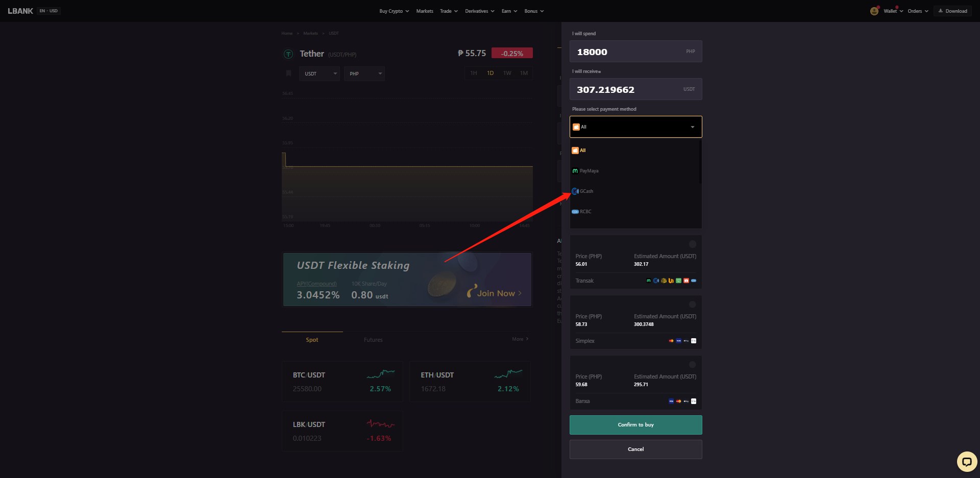
Task: Click the 3.0452% APY value
Action: pos(318,295)
